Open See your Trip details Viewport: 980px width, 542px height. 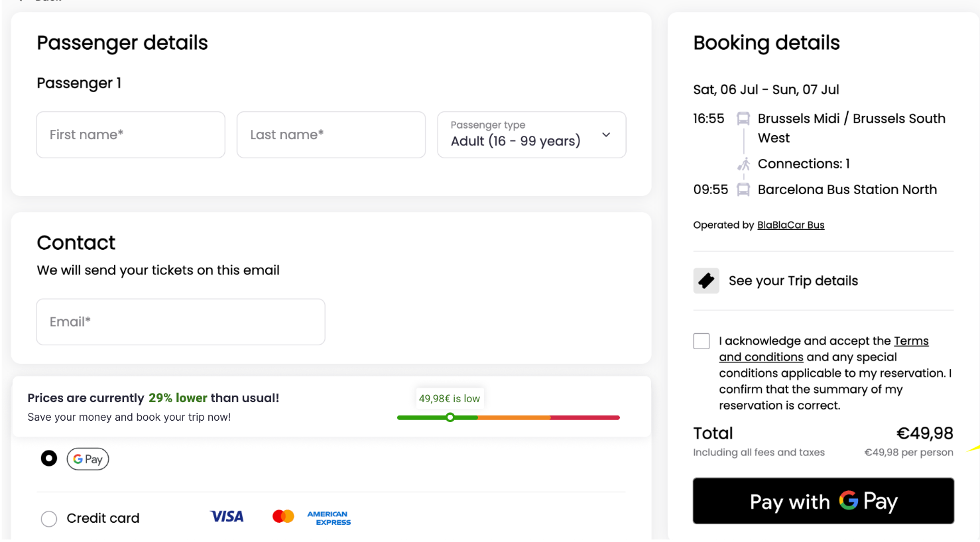793,281
